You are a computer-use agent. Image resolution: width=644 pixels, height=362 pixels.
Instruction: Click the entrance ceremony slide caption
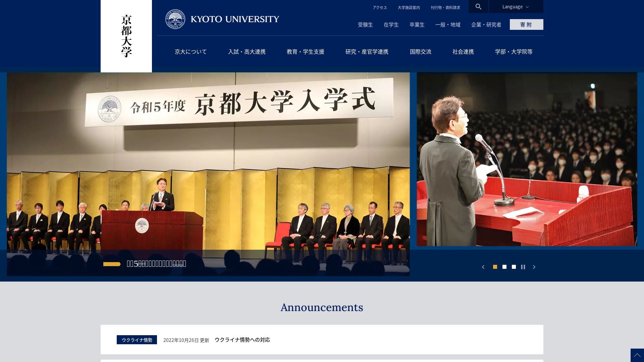[156, 264]
